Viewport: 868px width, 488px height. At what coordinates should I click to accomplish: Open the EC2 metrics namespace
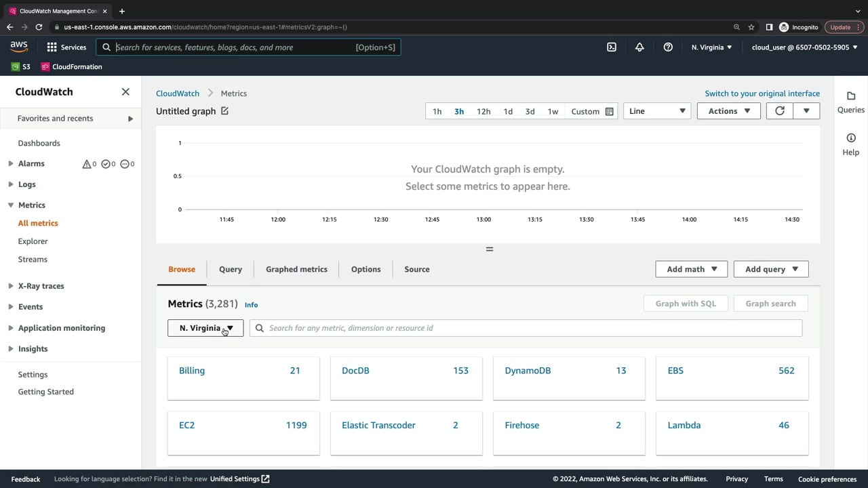point(186,425)
